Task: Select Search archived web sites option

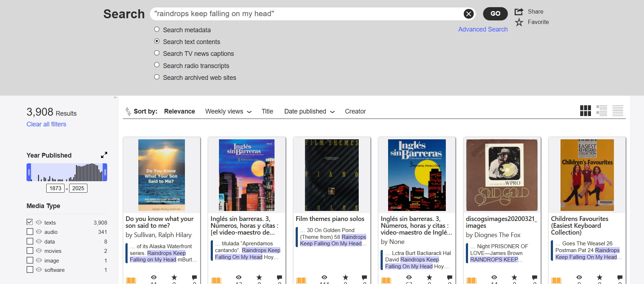Action: pos(157,77)
